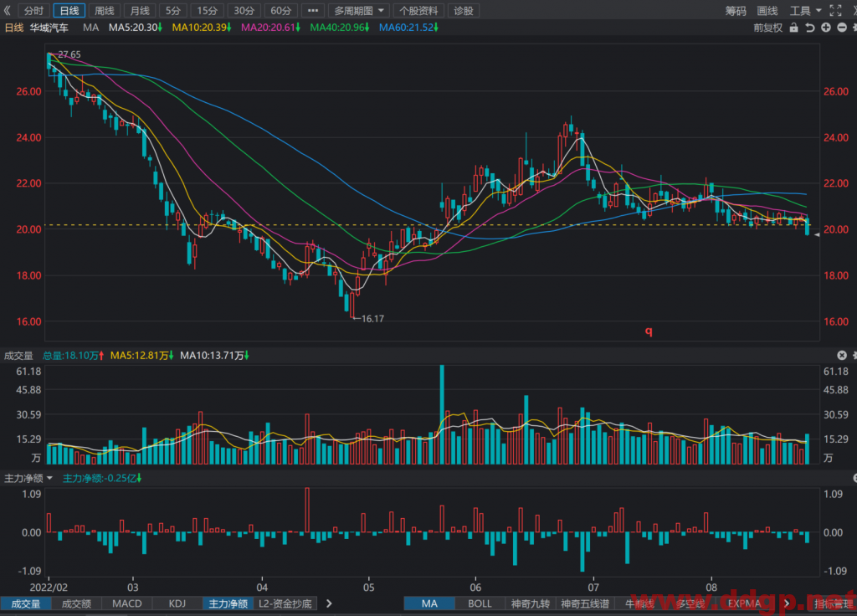The height and width of the screenshot is (616, 857).
Task: Select the 15分 fifteen-minute period
Action: [x=208, y=10]
